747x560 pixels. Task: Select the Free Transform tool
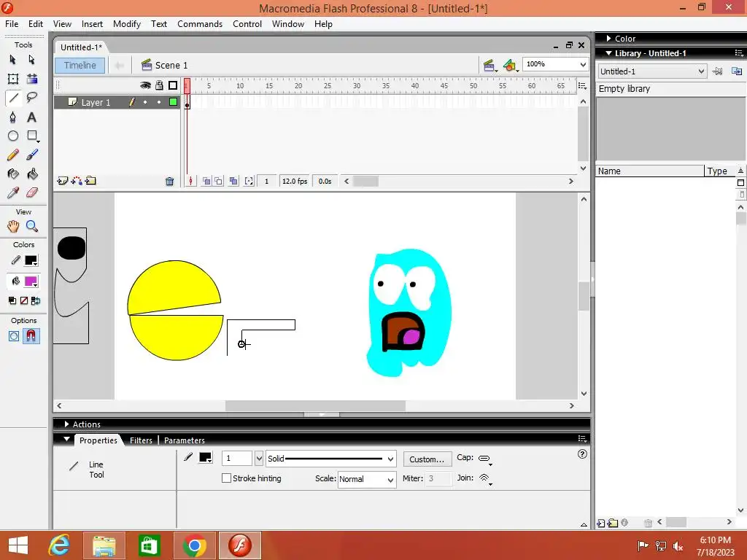pos(13,79)
